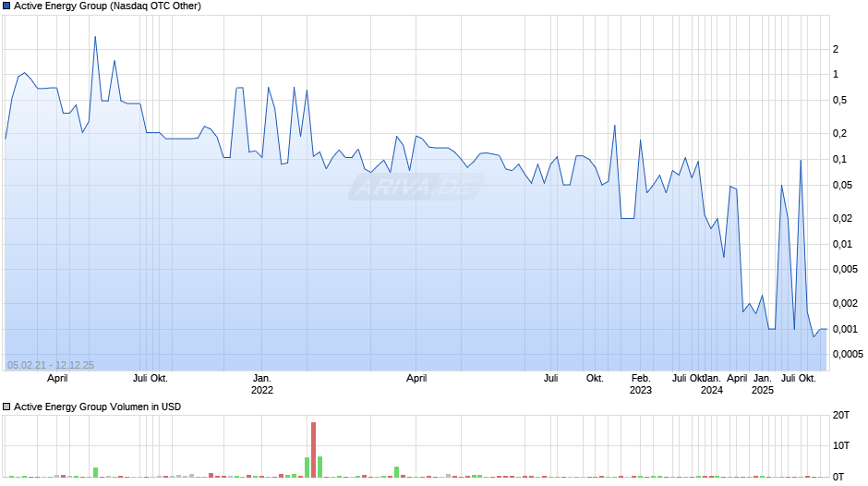868x486 pixels.
Task: Click the date range '05.02.21 - 12.12.25'
Action: (x=51, y=365)
